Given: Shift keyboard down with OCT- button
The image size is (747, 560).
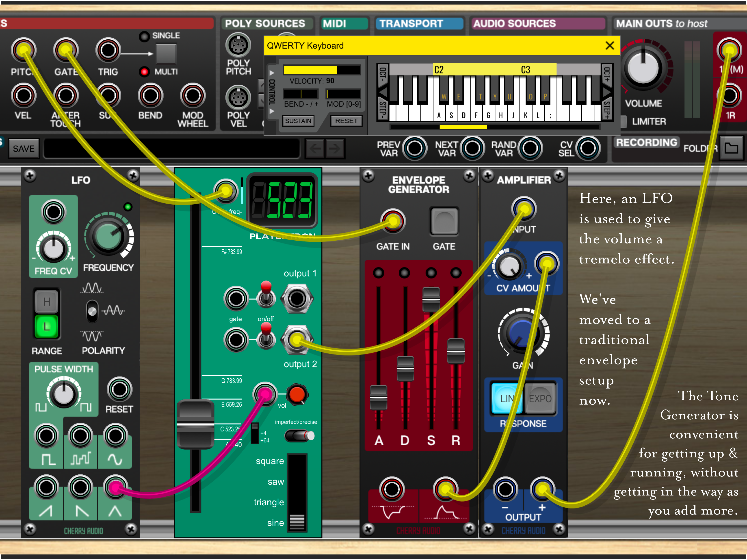Looking at the screenshot, I should 383,74.
